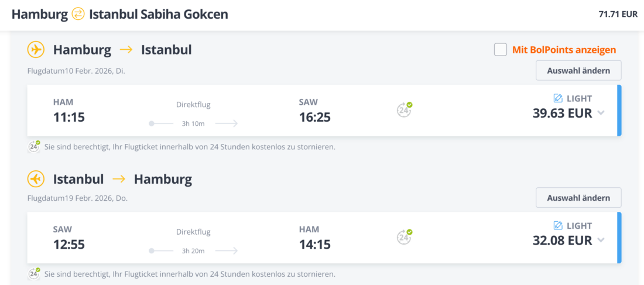Click the small 24h badge below return flight card
The width and height of the screenshot is (644, 285).
click(x=35, y=273)
